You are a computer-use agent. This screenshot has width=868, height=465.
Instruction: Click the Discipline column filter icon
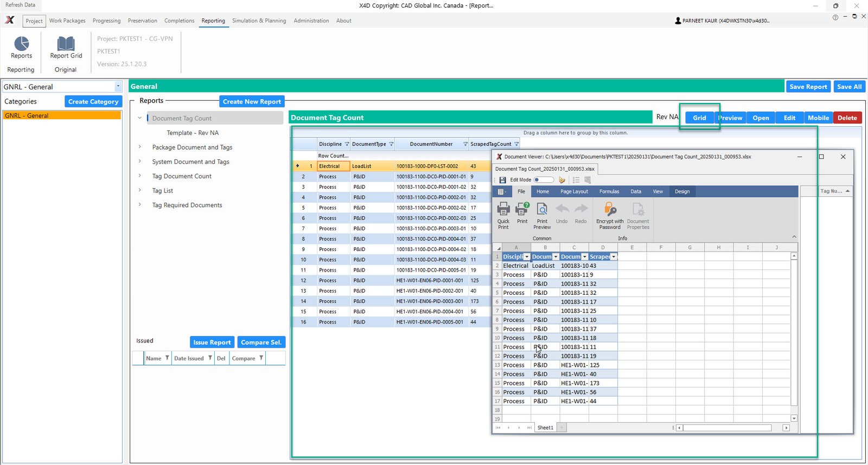coord(347,144)
